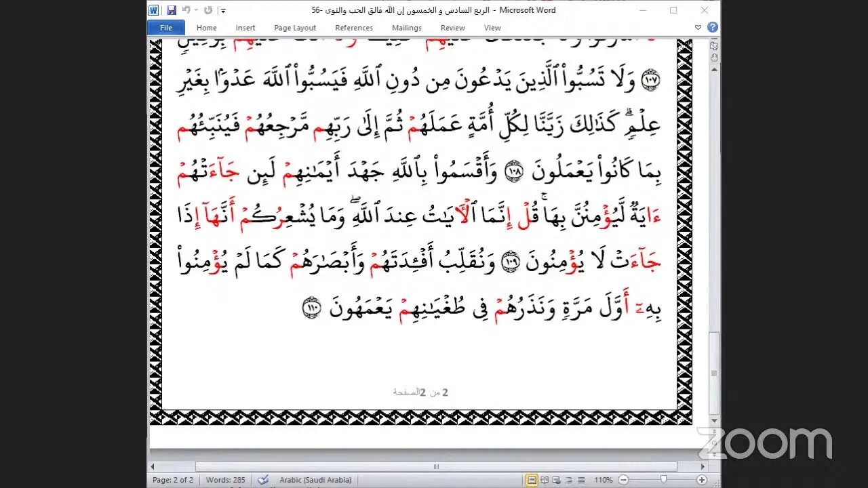868x488 pixels.
Task: Click the page footer text '2 من 2 الصفحة'
Action: pos(420,392)
